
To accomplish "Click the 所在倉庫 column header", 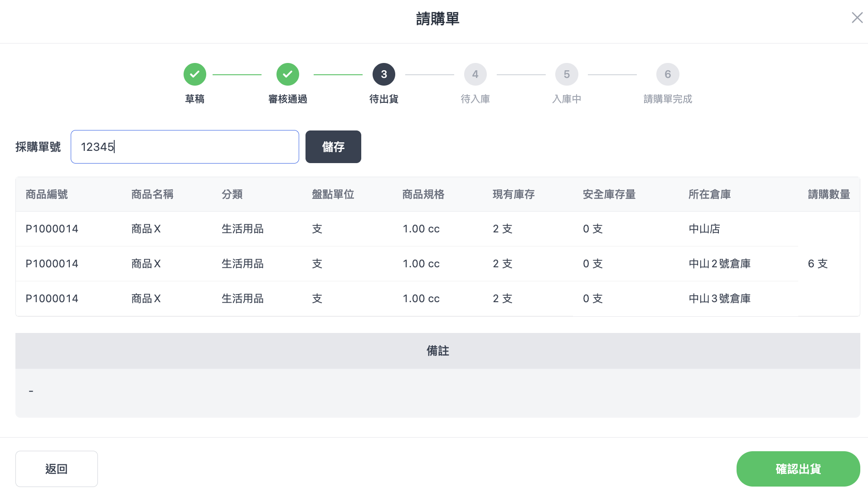I will pyautogui.click(x=709, y=194).
